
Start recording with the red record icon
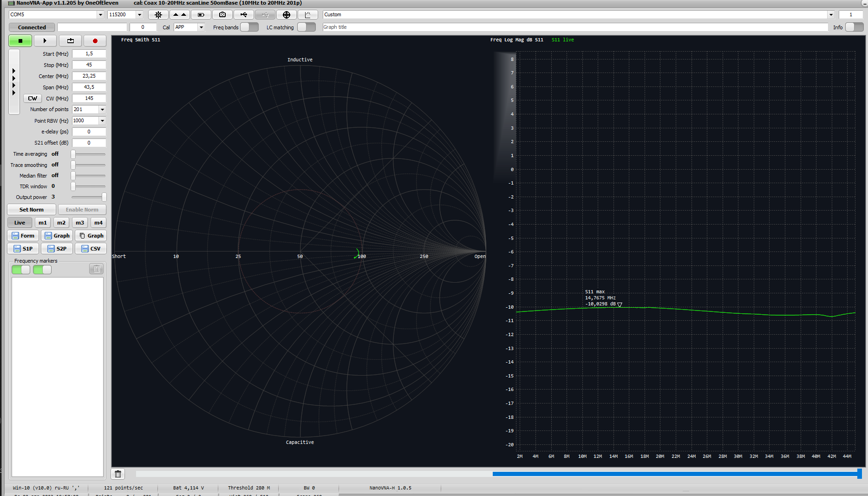click(95, 41)
